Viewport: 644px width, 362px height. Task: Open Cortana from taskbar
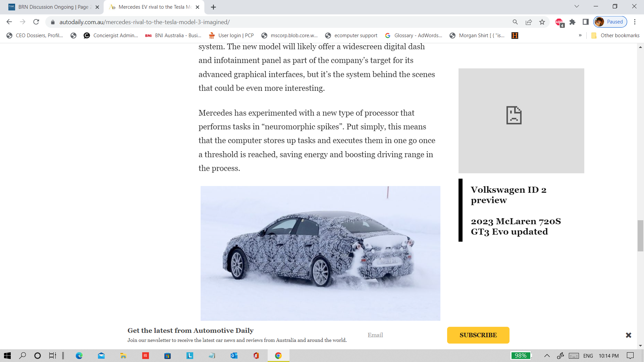pos(38,356)
